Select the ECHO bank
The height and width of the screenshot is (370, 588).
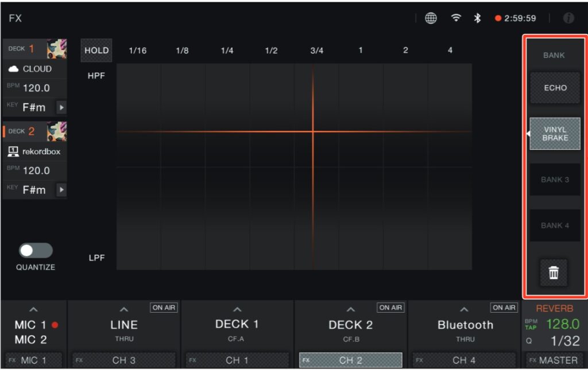(555, 88)
